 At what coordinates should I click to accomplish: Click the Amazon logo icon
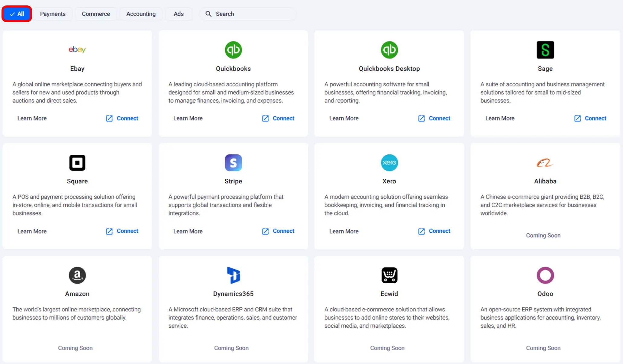tap(77, 275)
